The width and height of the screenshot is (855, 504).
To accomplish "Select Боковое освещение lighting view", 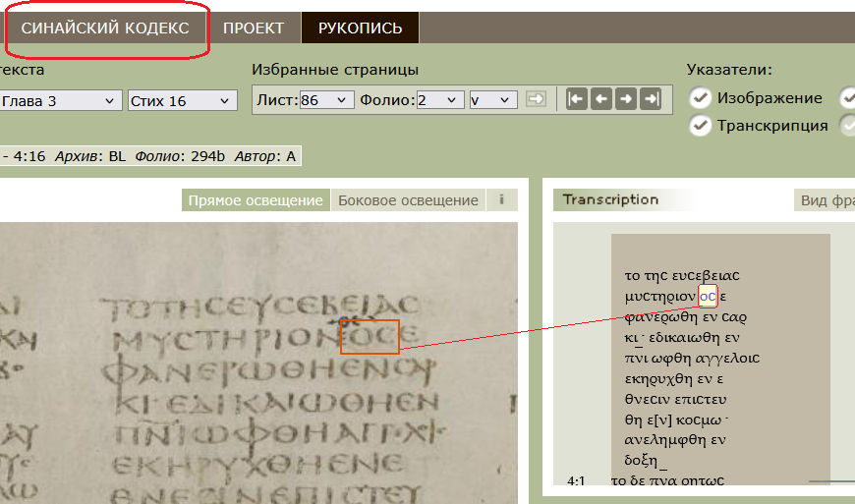I will (408, 200).
